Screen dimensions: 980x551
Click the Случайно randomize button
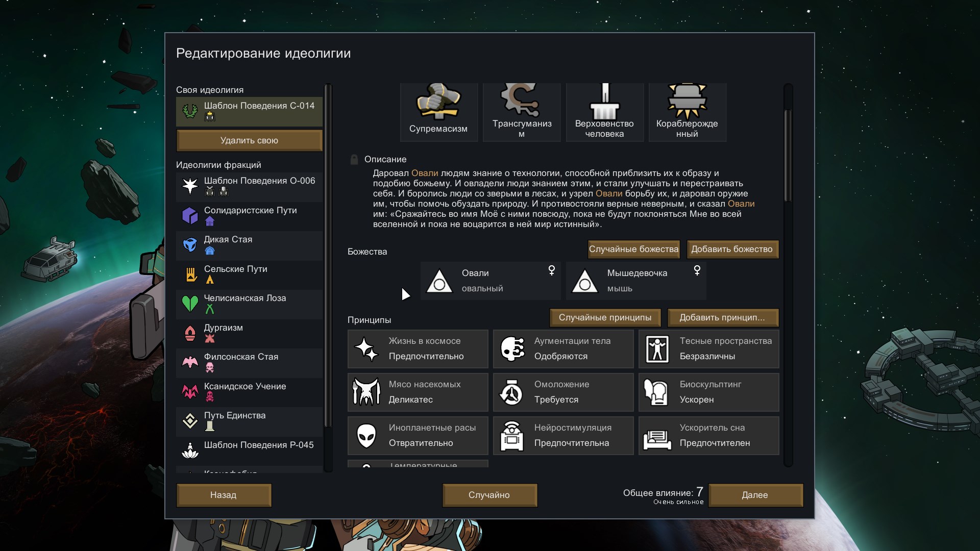click(x=489, y=495)
